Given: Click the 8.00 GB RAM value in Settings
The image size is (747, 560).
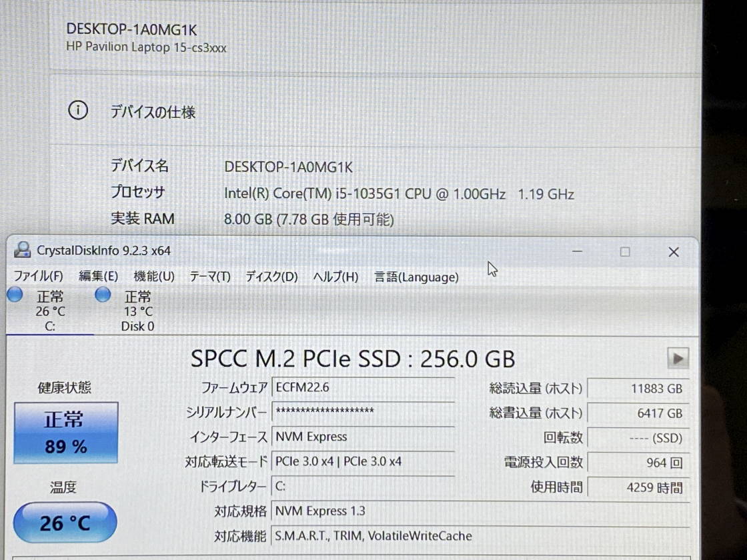Looking at the screenshot, I should click(309, 219).
